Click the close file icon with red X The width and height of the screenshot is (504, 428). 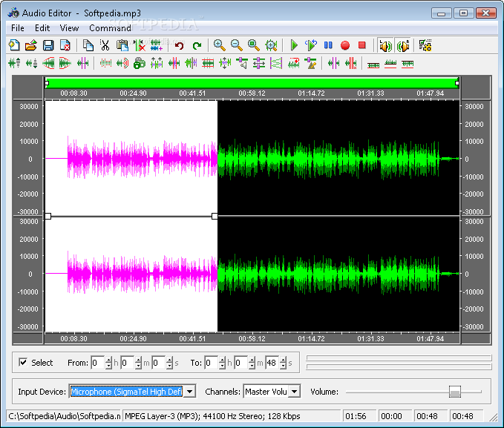tap(65, 45)
